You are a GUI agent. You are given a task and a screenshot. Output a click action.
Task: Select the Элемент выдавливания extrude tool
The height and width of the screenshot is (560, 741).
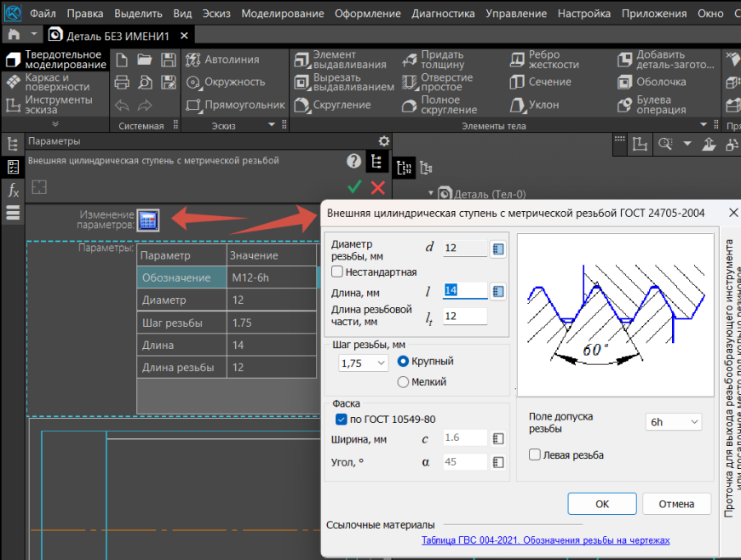[x=339, y=60]
